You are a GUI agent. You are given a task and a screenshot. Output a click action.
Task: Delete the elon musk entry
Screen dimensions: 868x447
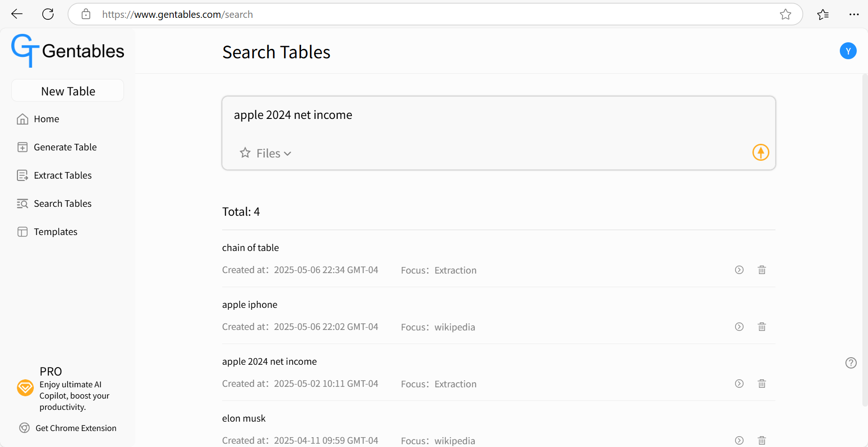(x=761, y=440)
